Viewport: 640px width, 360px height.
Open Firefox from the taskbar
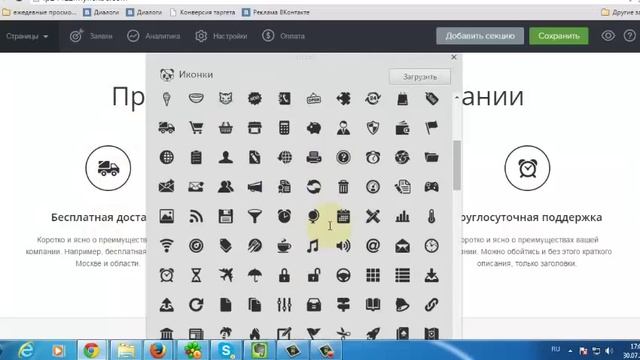(158, 351)
